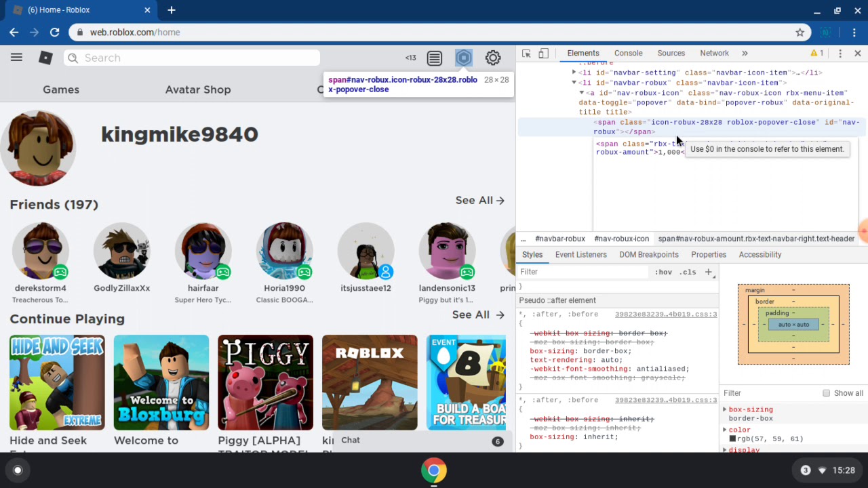Open the Roblox hamburger navigation menu

point(16,58)
